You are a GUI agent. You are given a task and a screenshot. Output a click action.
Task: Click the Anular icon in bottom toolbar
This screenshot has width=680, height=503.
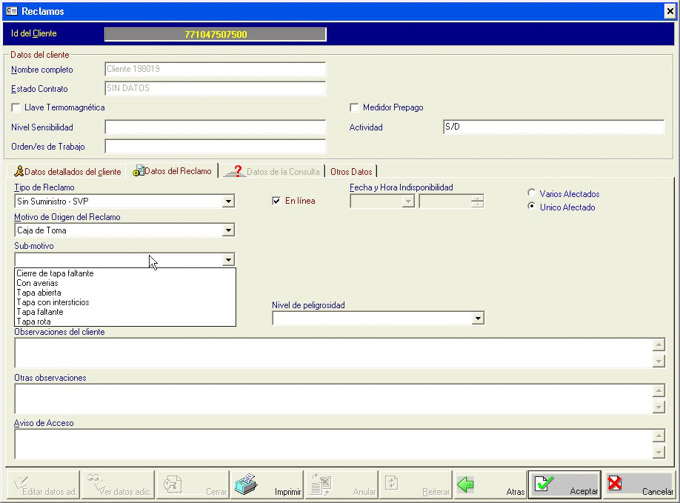point(321,485)
